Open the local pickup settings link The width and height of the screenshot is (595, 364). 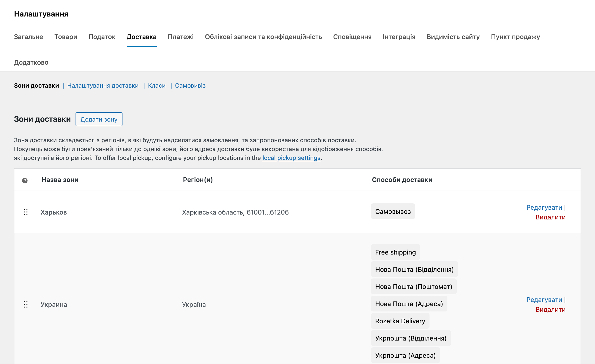291,158
